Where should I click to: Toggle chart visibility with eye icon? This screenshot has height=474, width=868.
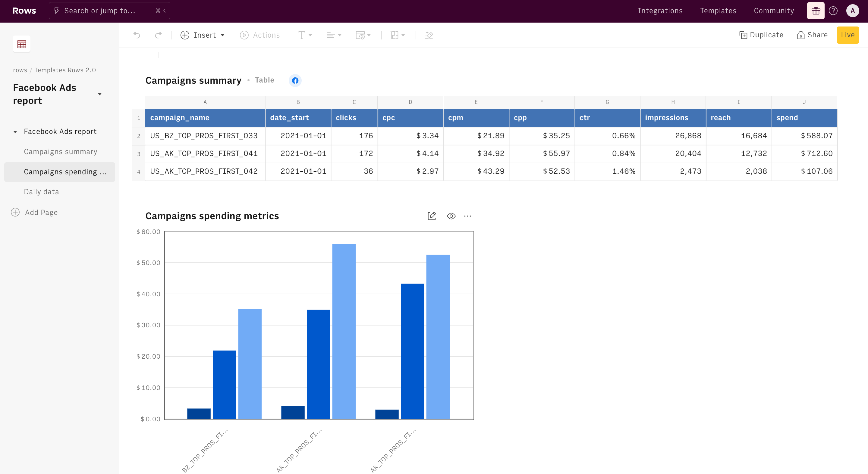click(451, 216)
